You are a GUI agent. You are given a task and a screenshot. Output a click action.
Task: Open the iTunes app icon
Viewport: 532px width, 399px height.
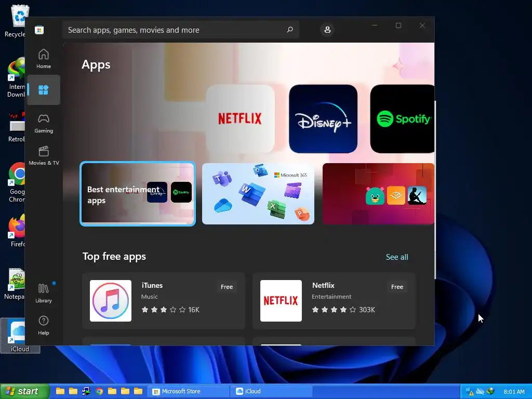[111, 301]
